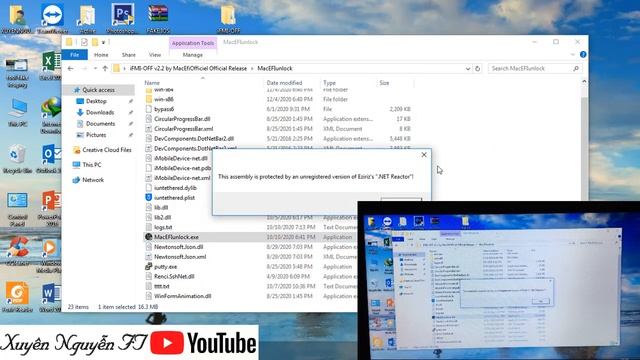The width and height of the screenshot is (640, 360).
Task: Open Downloads in navigation pane
Action: (x=100, y=112)
